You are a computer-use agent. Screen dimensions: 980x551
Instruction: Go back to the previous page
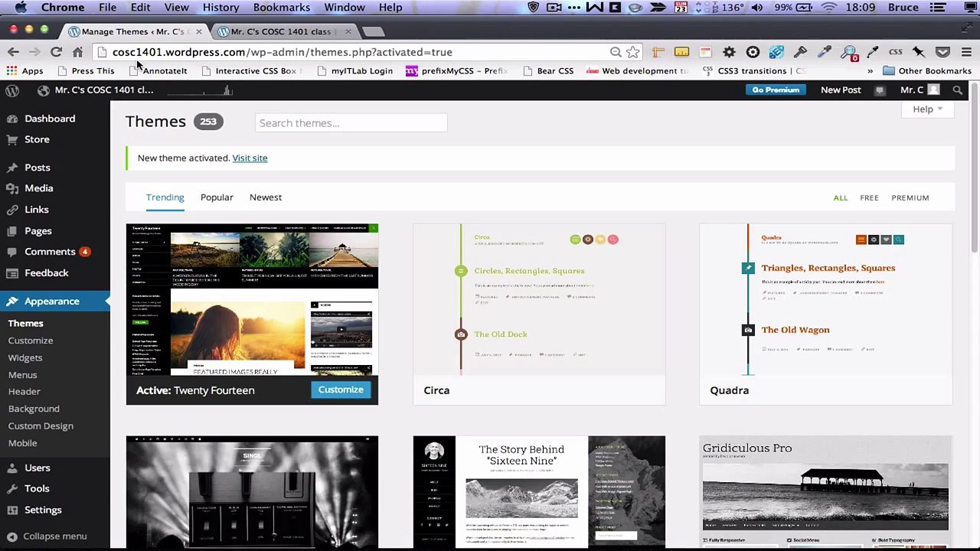point(13,52)
